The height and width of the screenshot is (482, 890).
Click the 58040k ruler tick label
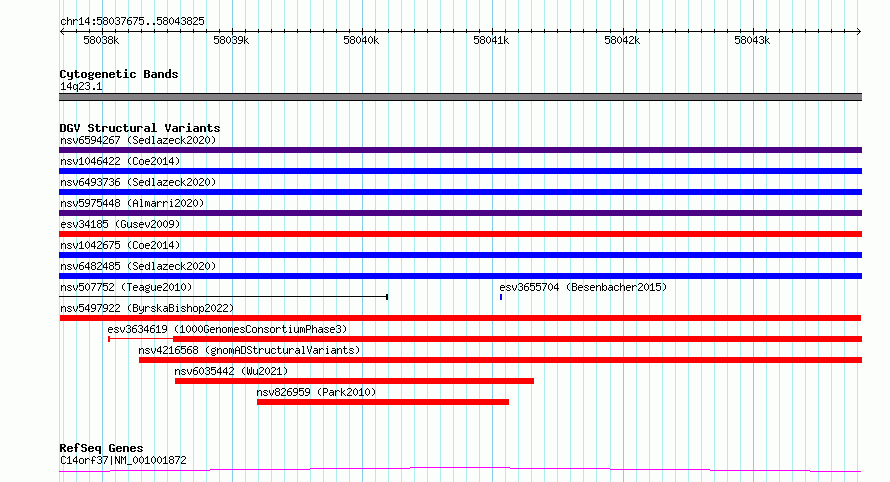coord(361,40)
